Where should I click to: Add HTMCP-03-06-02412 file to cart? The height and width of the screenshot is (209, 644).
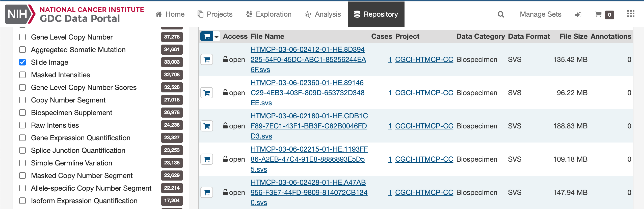(x=207, y=60)
